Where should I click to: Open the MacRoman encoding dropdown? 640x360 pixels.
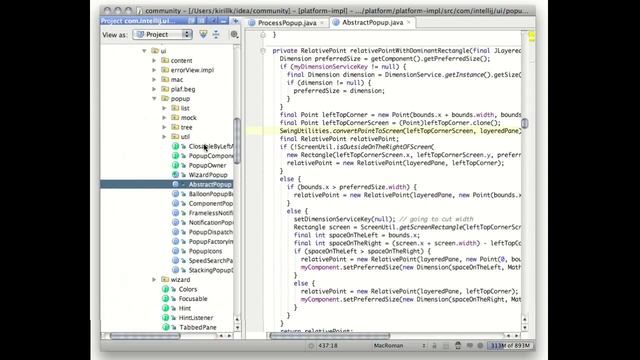point(400,346)
